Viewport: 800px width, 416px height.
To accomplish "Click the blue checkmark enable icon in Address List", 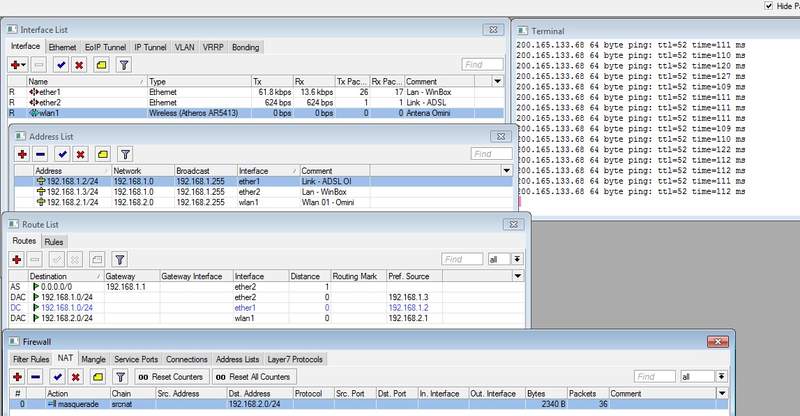I will pyautogui.click(x=62, y=154).
